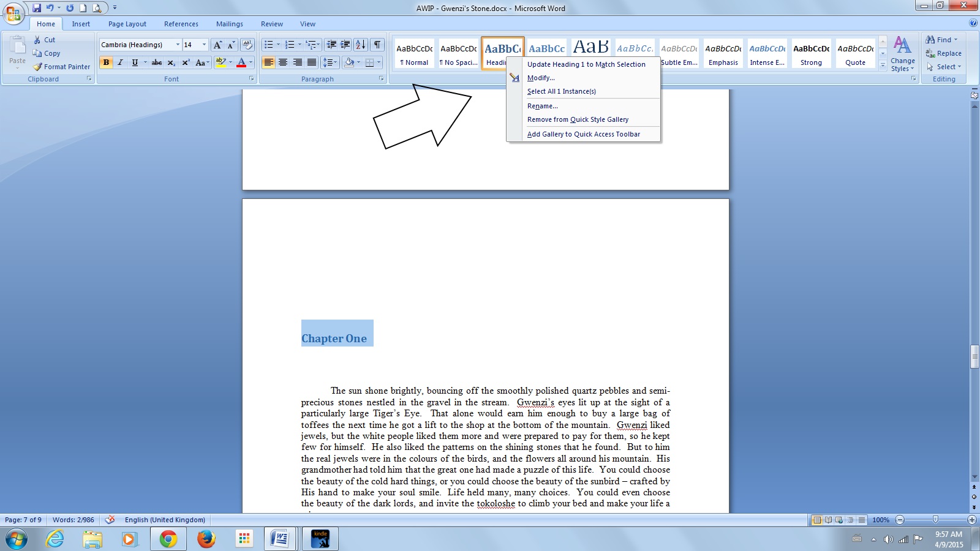Open the line spacing dropdown
This screenshot has height=551, width=980.
(330, 62)
